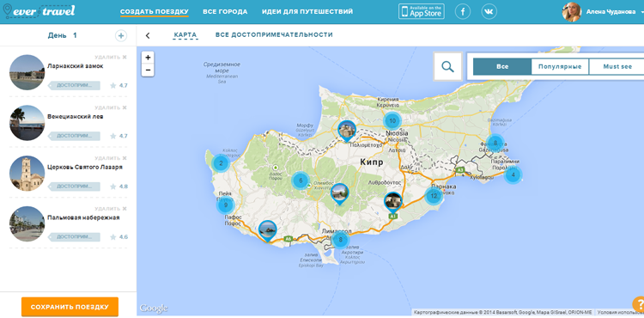
Task: Zoom out the map with minus
Action: click(148, 70)
